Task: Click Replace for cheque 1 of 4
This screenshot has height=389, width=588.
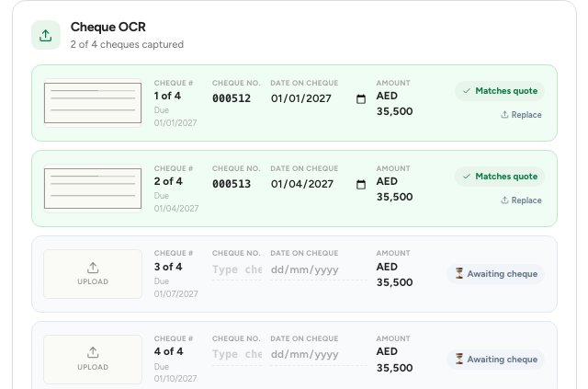Action: pos(521,115)
